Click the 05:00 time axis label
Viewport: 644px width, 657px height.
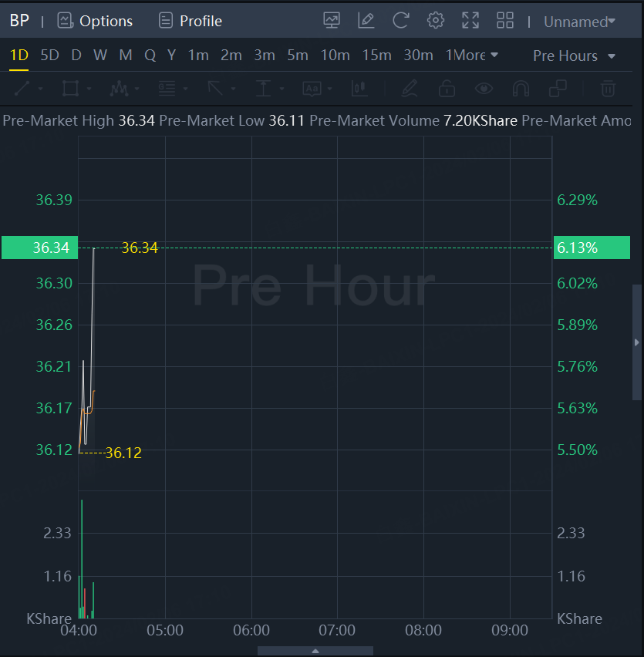click(165, 630)
